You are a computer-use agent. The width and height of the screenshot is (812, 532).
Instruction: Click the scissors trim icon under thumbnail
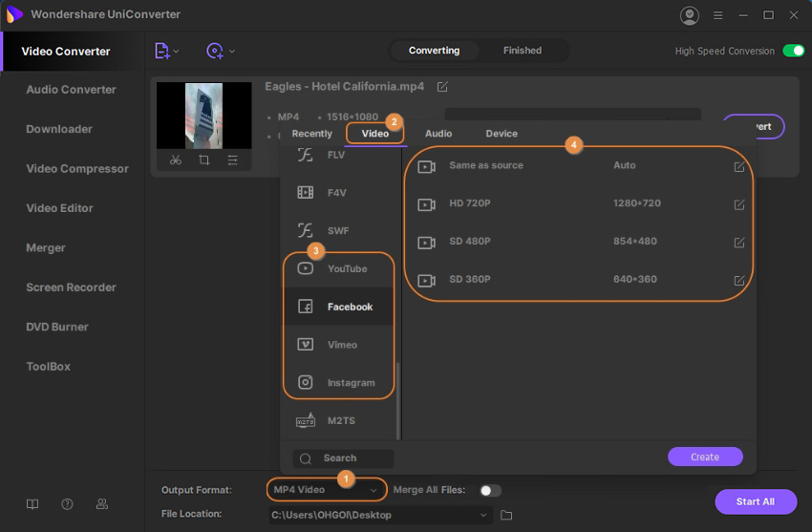pos(176,160)
